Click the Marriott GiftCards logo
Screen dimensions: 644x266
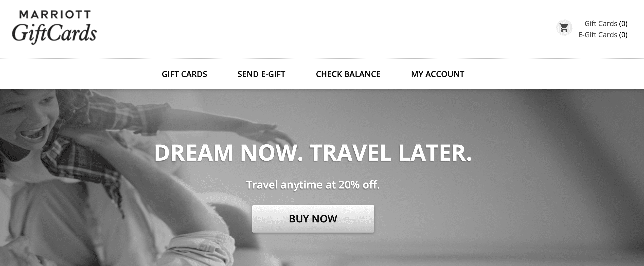coord(54,27)
